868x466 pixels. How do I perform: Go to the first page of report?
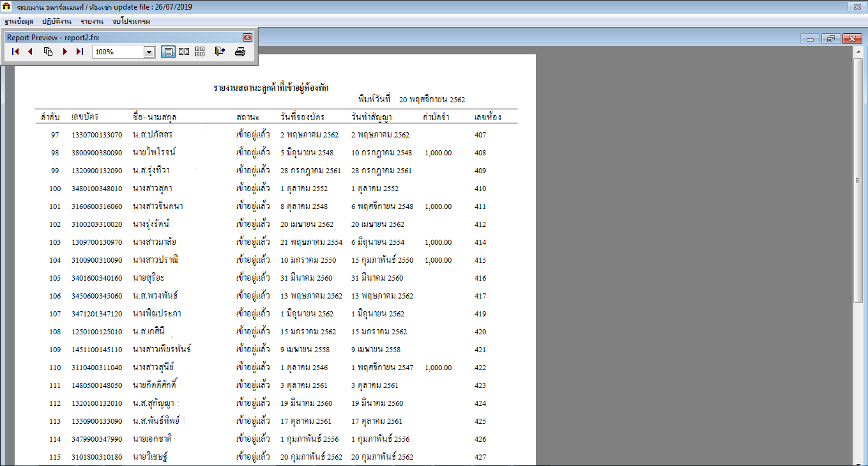(x=15, y=52)
